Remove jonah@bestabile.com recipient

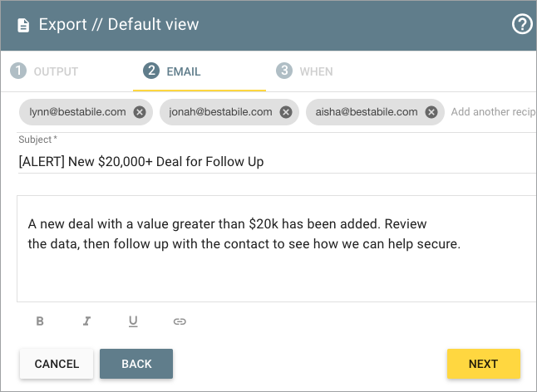point(286,112)
